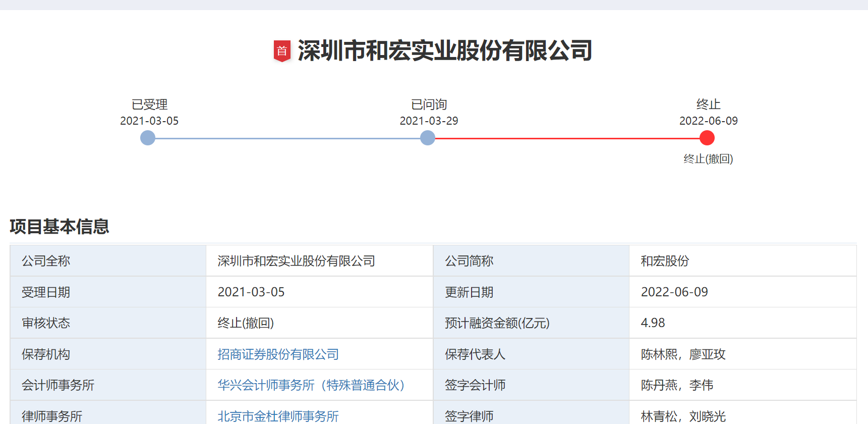Click the 已受理 label on the timeline
868x424 pixels.
click(x=149, y=104)
